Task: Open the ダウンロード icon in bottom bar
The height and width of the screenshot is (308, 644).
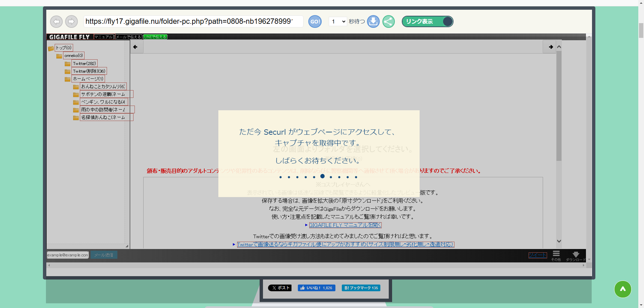Action: (x=576, y=255)
